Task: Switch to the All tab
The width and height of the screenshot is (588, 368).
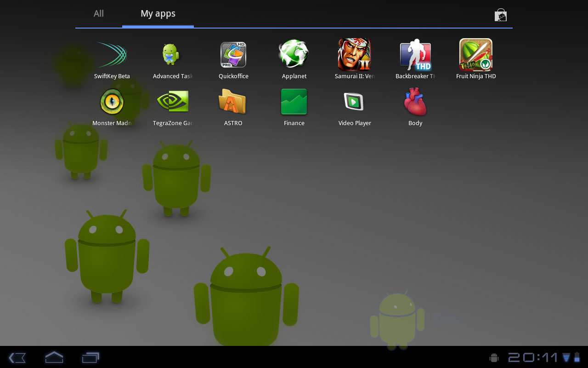Action: click(99, 14)
